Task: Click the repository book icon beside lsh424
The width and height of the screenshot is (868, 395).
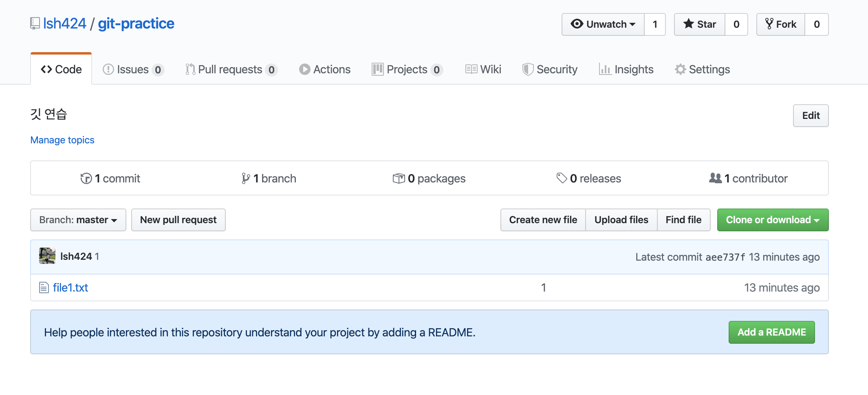Action: [x=35, y=24]
